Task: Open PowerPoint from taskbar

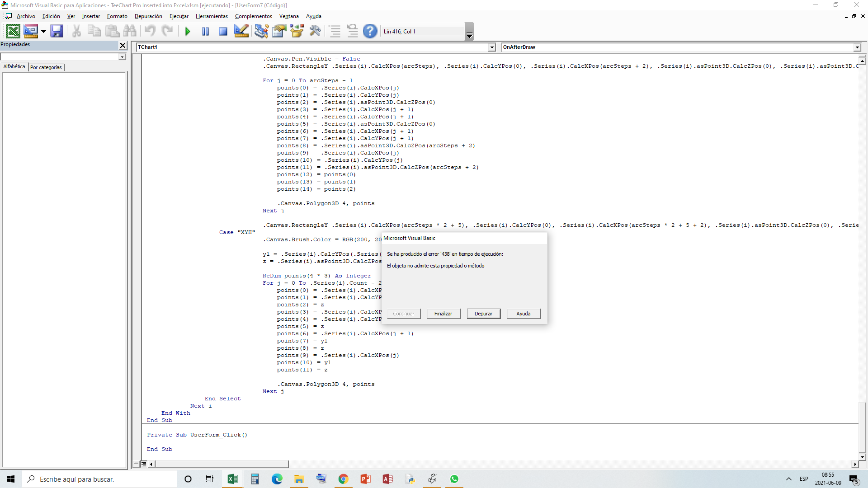Action: point(365,479)
